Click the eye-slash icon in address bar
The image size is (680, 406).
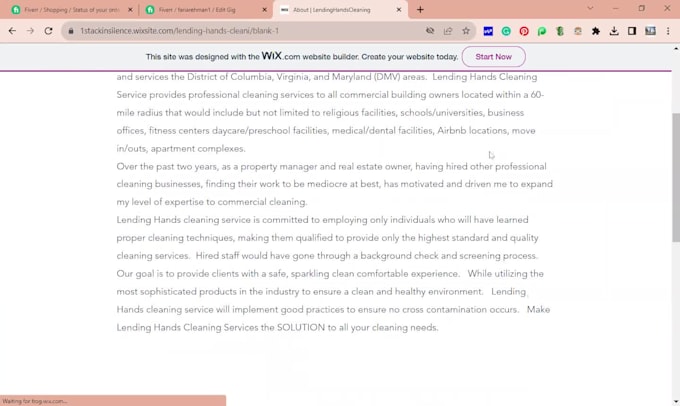pos(430,31)
